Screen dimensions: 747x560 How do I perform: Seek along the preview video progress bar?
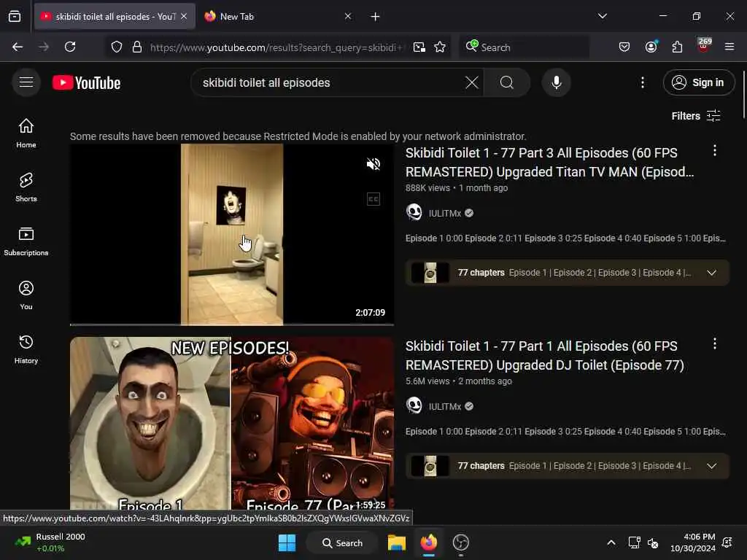pos(231,324)
